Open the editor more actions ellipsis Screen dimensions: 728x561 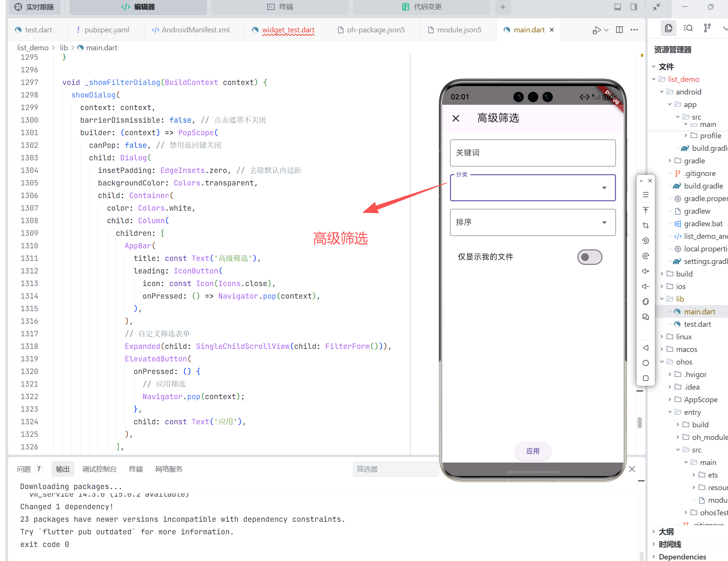tap(634, 30)
